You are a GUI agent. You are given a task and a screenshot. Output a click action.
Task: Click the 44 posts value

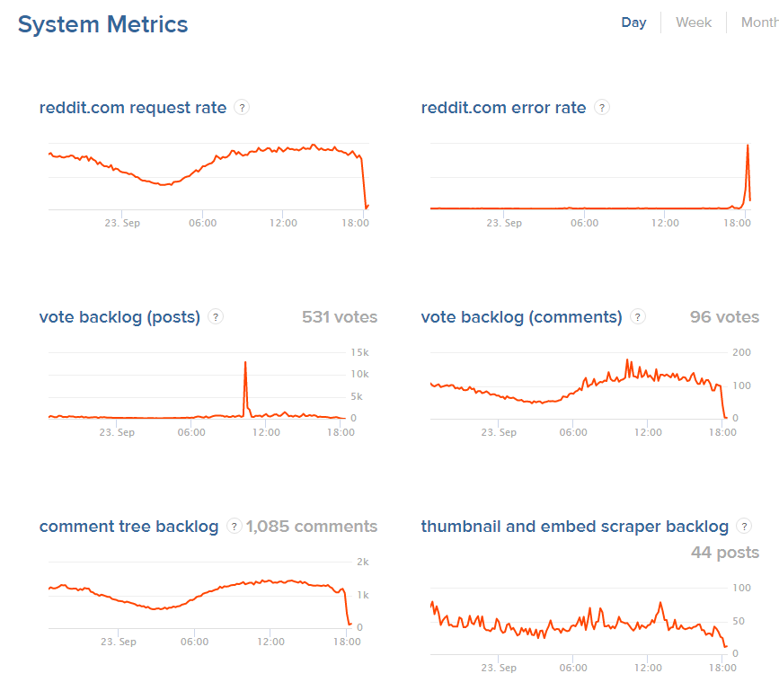click(725, 553)
